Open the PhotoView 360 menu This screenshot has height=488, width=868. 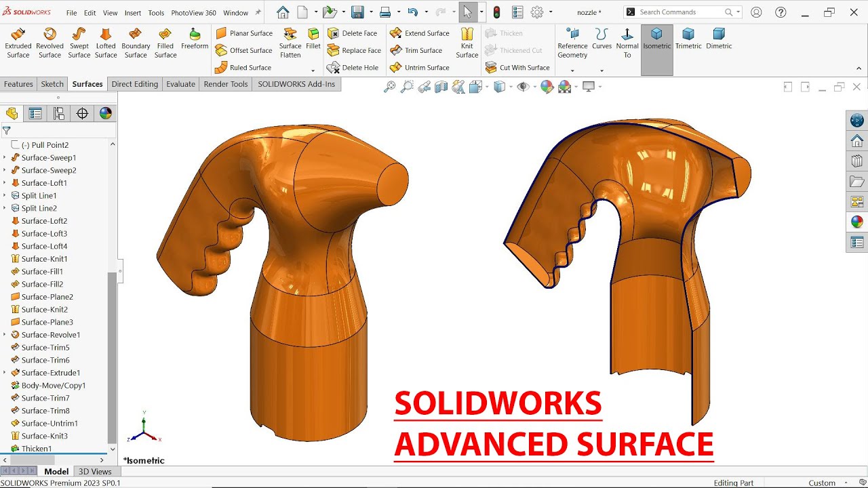coord(193,13)
